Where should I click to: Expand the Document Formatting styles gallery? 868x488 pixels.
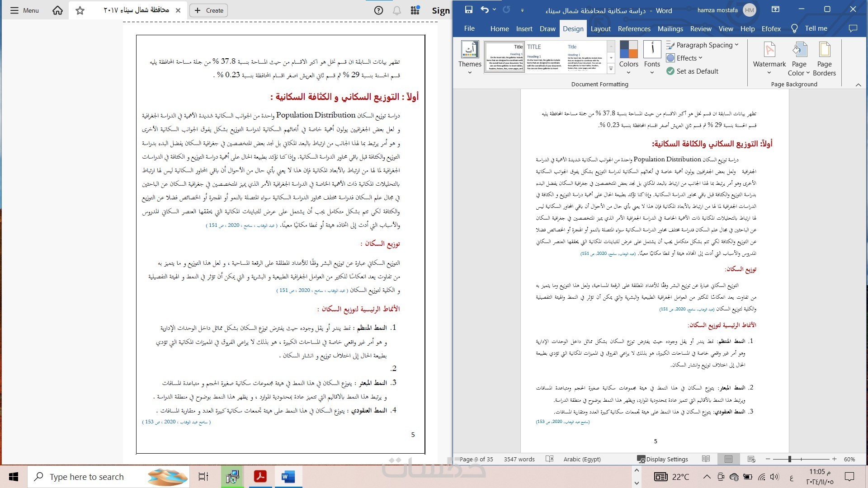coord(611,69)
